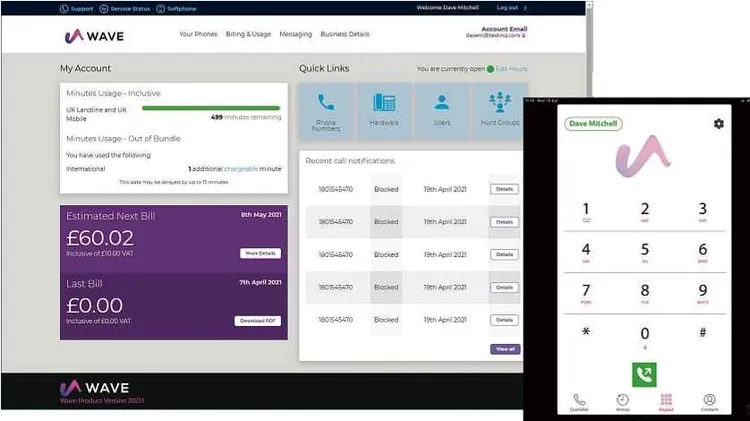Open the Your Phones menu
This screenshot has height=421, width=750.
[198, 34]
